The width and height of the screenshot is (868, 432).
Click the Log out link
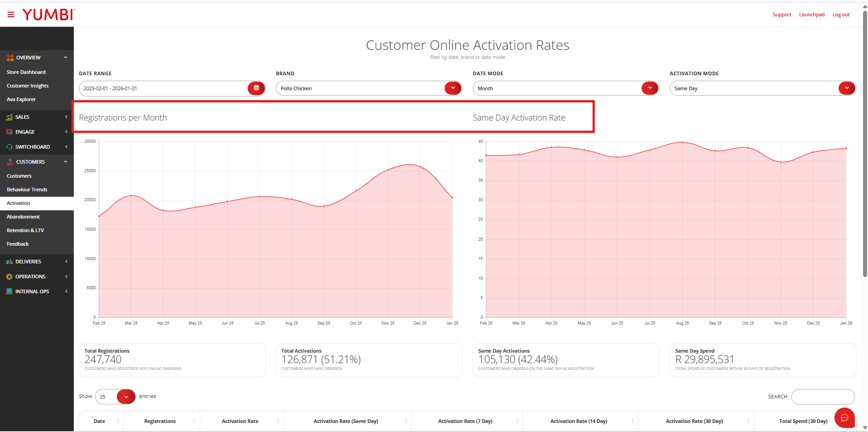pyautogui.click(x=841, y=15)
